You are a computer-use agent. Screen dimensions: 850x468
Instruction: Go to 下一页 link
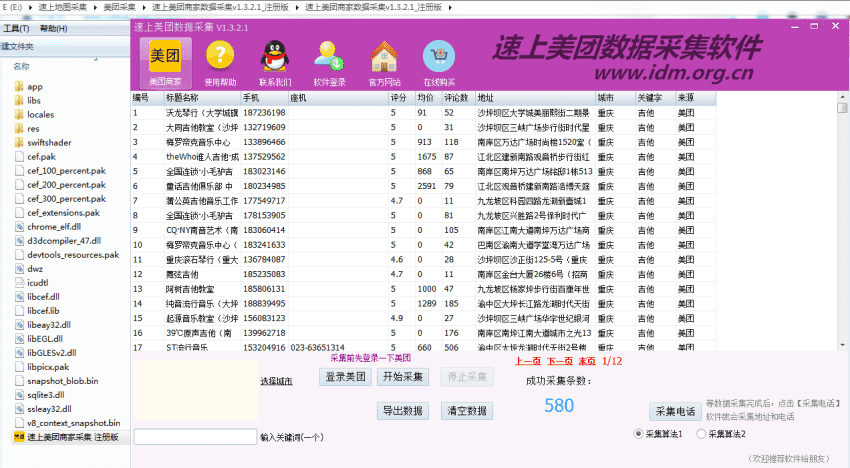(559, 361)
